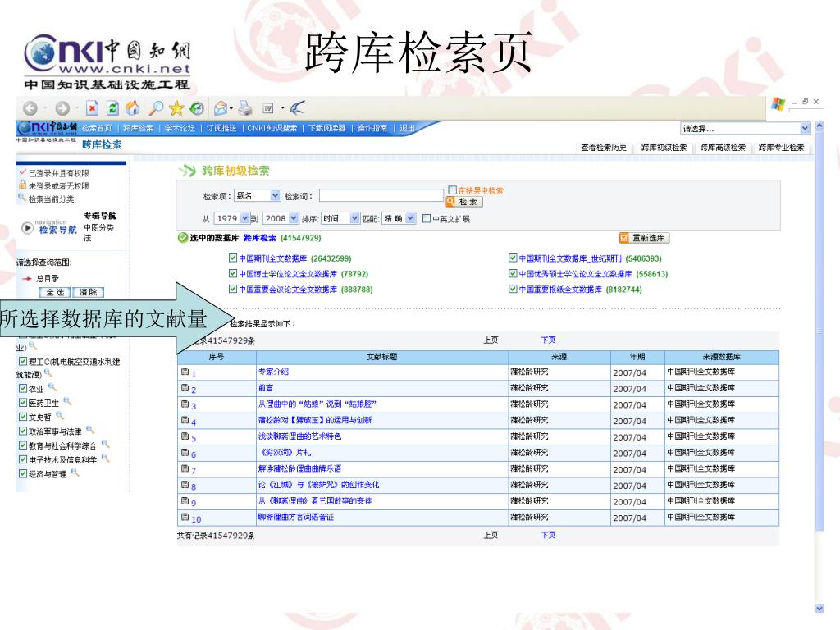Click the magnifier Search toolbar icon
The image size is (840, 630).
[x=155, y=108]
